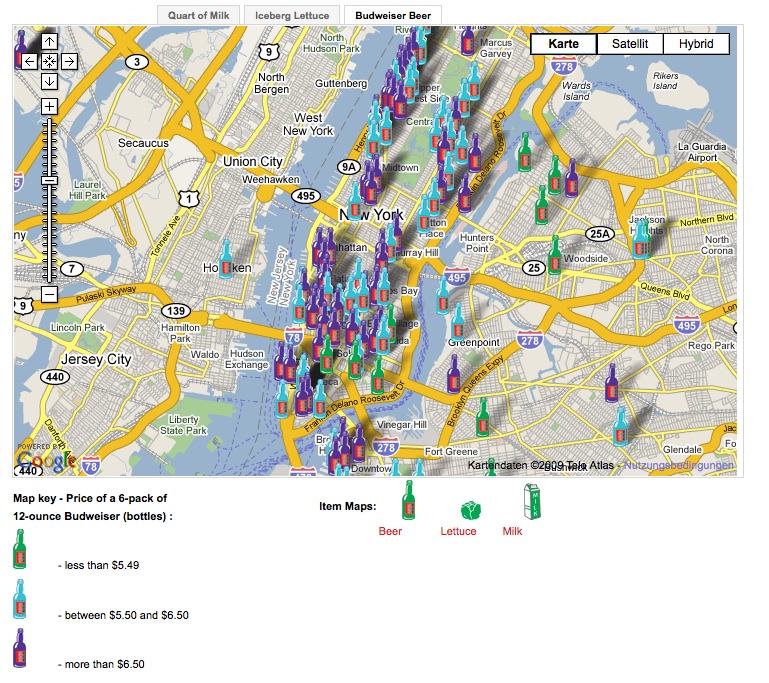Image resolution: width=769 pixels, height=683 pixels.
Task: Switch map view to Karte
Action: (564, 44)
